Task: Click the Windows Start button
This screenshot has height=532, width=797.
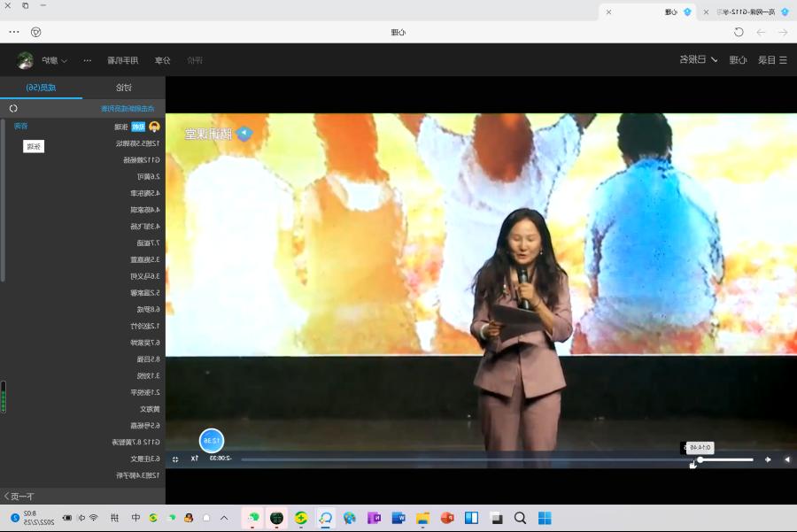Action: point(545,518)
